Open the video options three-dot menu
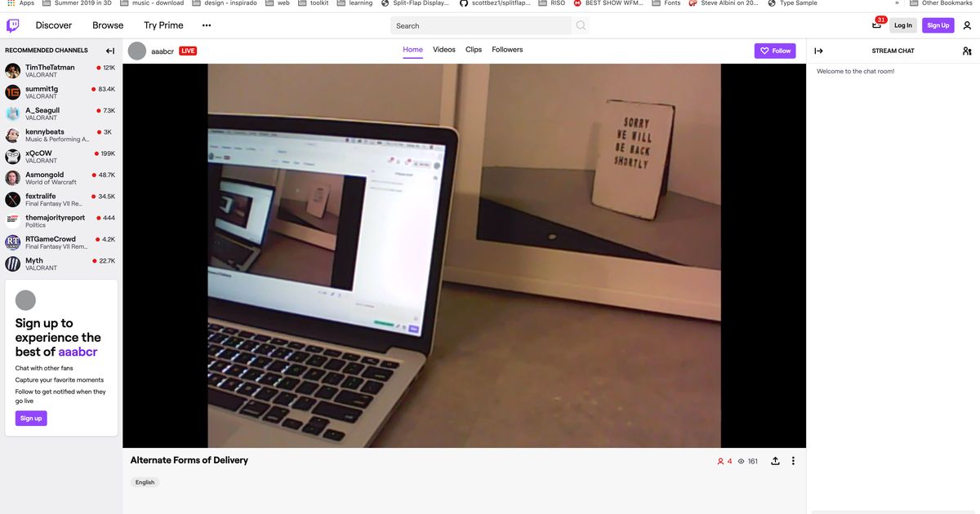 click(792, 460)
